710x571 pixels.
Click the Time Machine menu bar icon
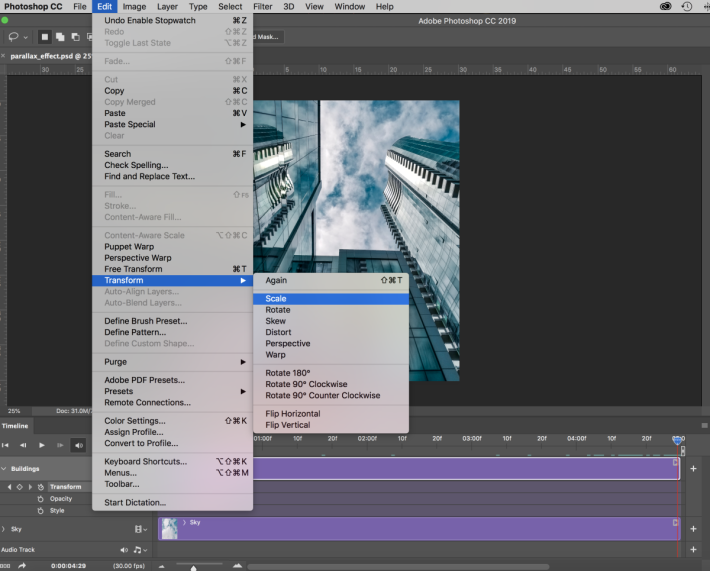tap(687, 6)
